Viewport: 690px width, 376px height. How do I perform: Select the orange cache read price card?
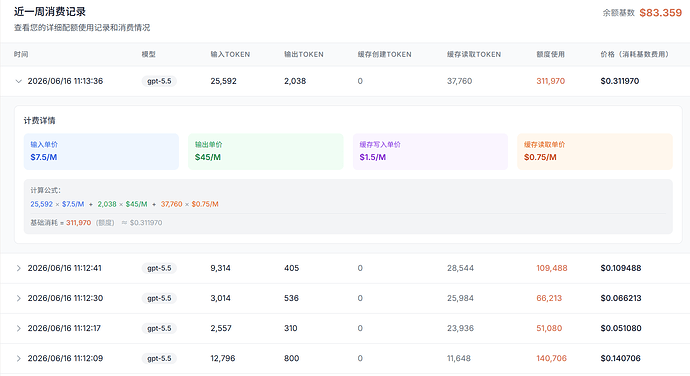coord(595,151)
